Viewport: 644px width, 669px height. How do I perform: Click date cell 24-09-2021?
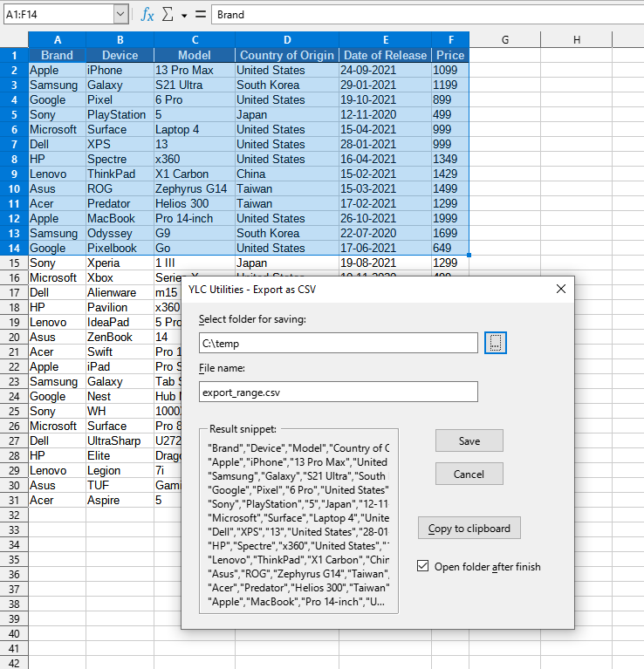386,70
